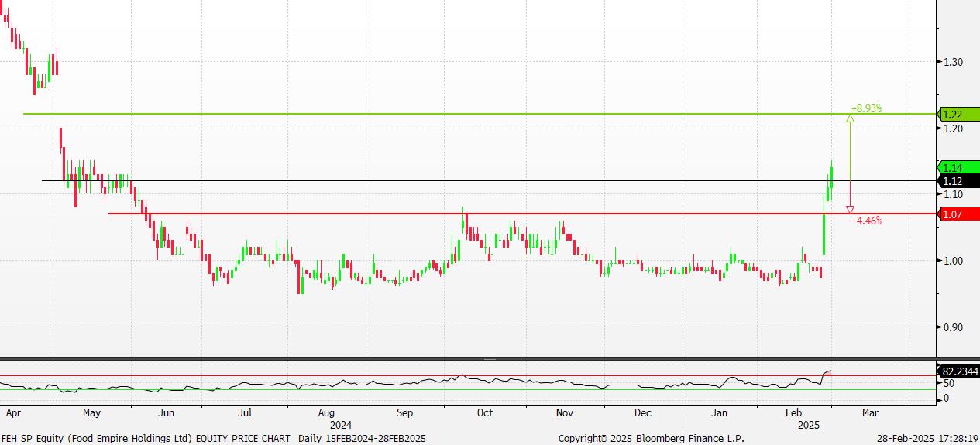Screen dimensions: 980x445
Task: Click the 1.00 price axis label
Action: pos(953,261)
